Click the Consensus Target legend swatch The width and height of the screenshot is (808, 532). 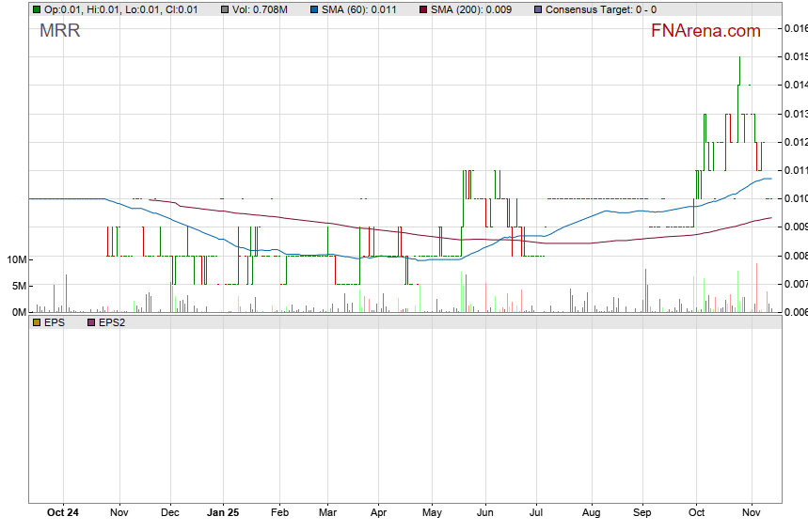coord(537,9)
